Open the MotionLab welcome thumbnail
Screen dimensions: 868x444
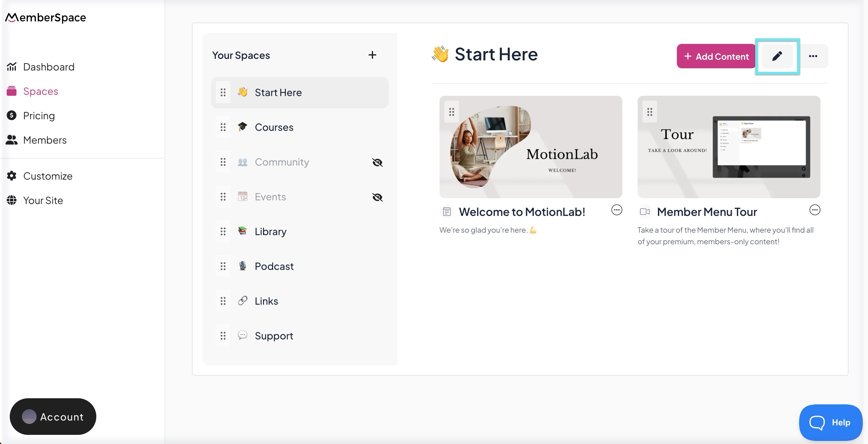(x=530, y=147)
